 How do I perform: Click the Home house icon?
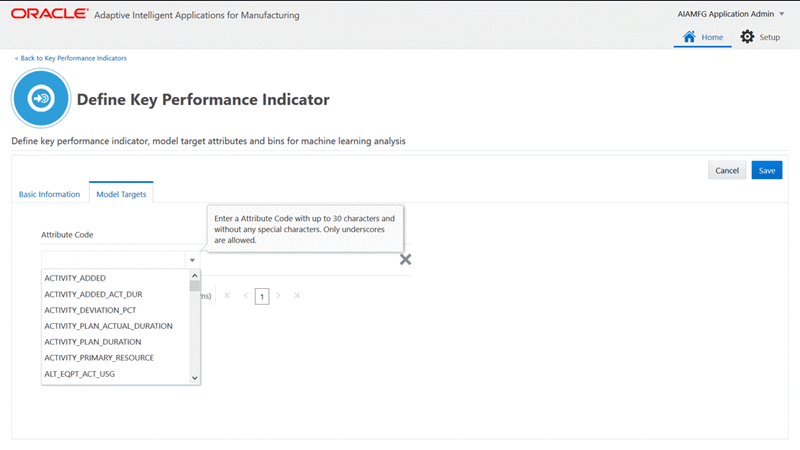689,37
